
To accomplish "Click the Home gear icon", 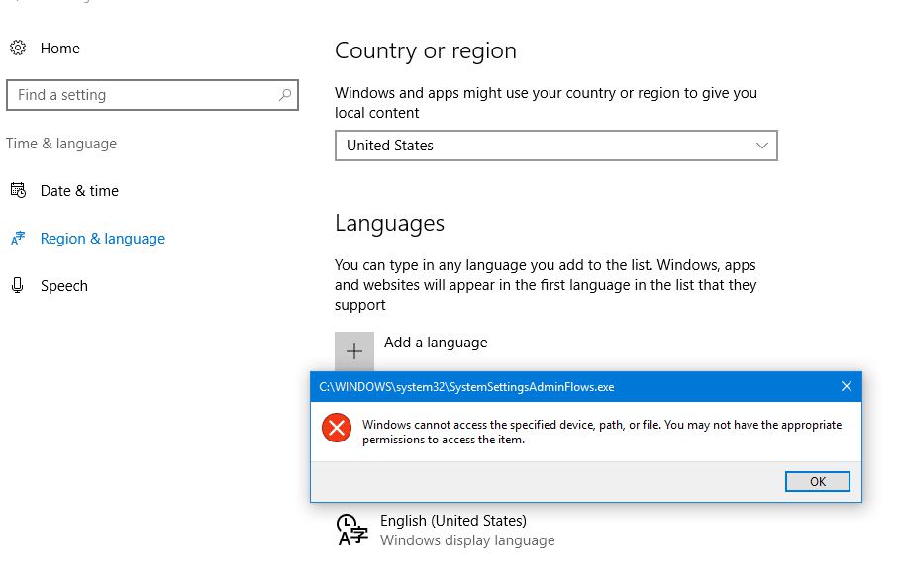I will click(x=17, y=48).
